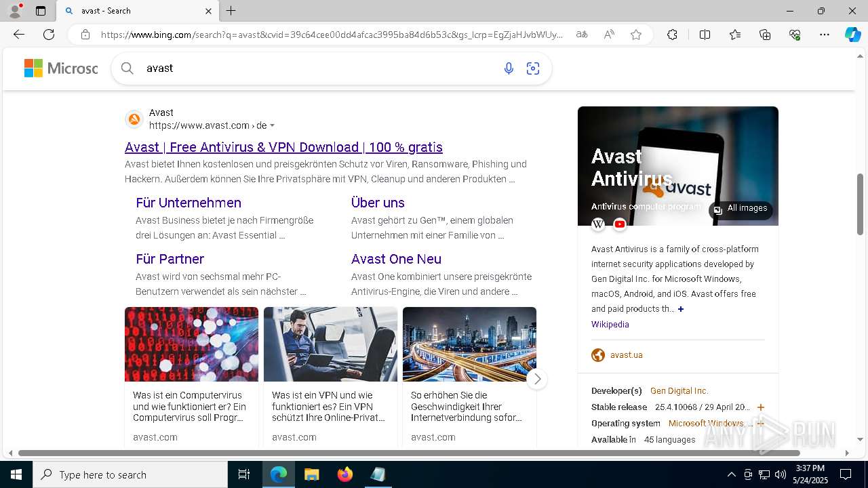Open YouTube icon on Avast card
This screenshot has width=868, height=488.
(620, 224)
